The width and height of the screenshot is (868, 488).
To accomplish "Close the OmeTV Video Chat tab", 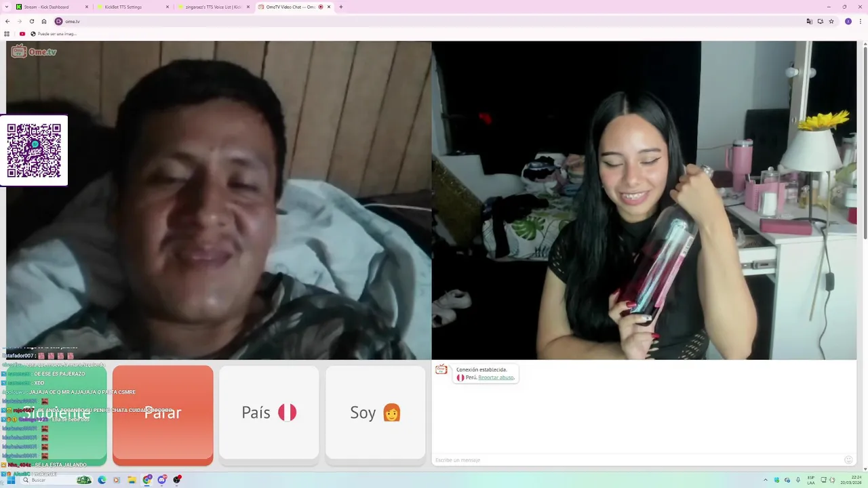I will pos(329,7).
